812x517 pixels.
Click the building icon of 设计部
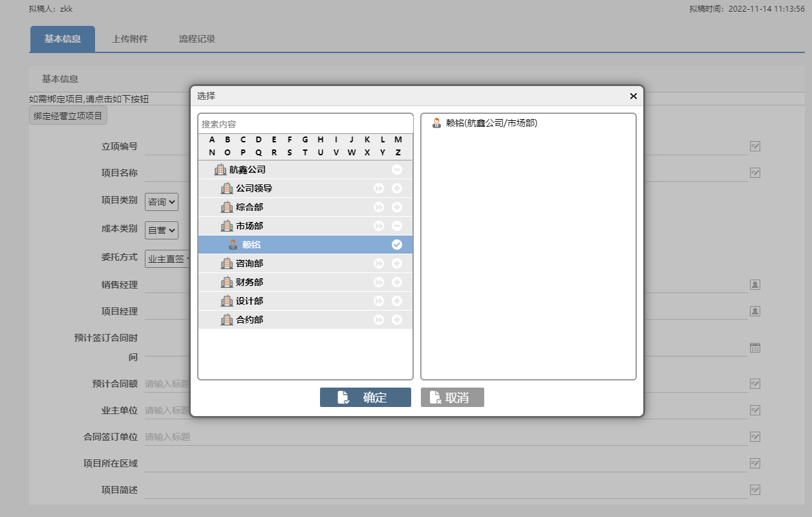[x=227, y=301]
